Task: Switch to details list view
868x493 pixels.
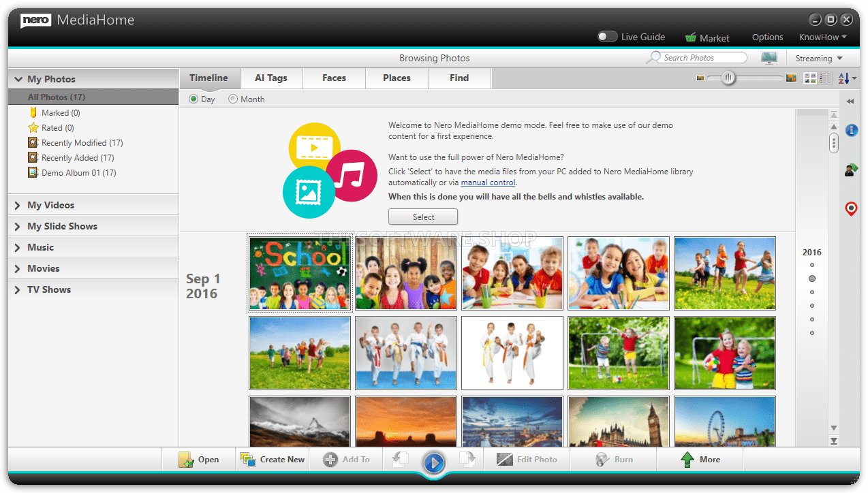Action: [825, 78]
